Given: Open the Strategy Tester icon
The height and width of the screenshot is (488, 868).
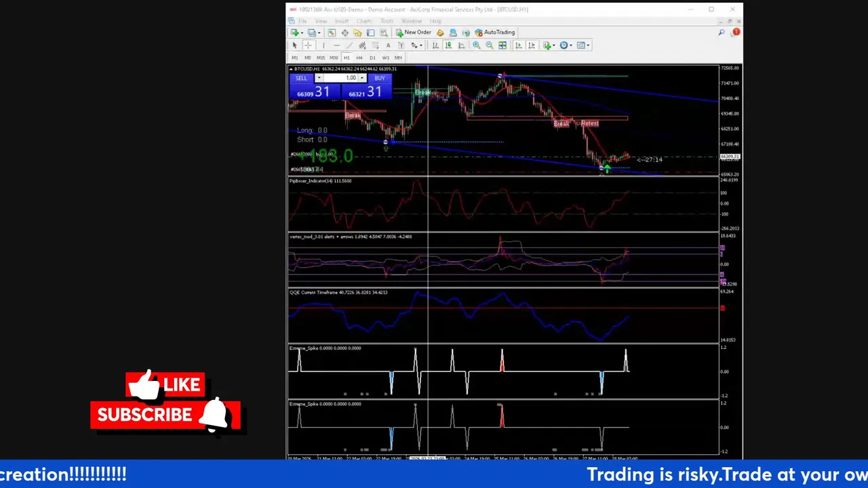Looking at the screenshot, I should 384,33.
